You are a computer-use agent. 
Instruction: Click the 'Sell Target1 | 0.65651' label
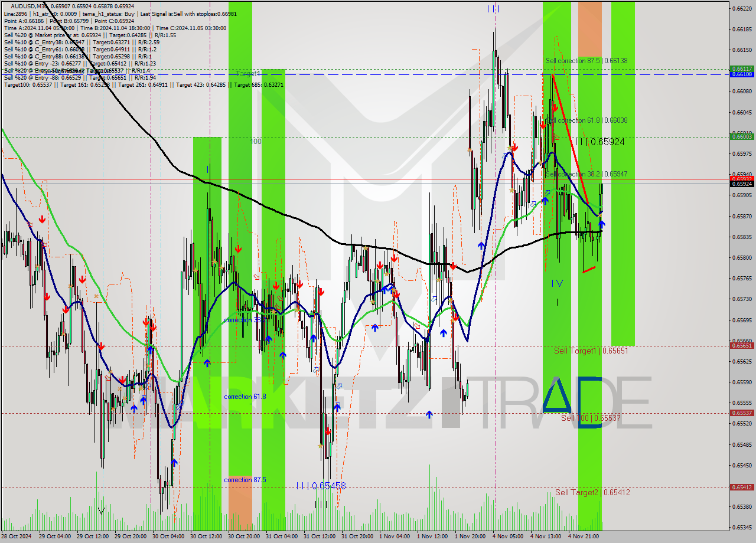pyautogui.click(x=591, y=351)
